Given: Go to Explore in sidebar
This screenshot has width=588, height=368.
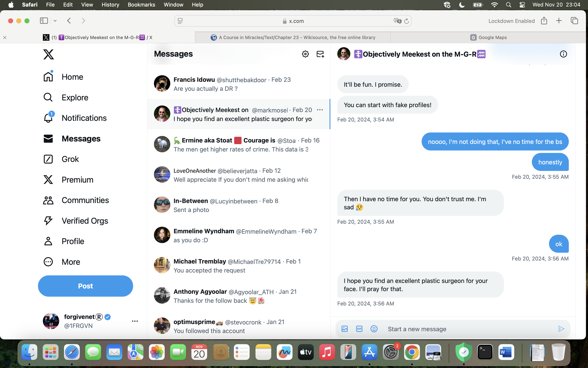Looking at the screenshot, I should [x=66, y=97].
